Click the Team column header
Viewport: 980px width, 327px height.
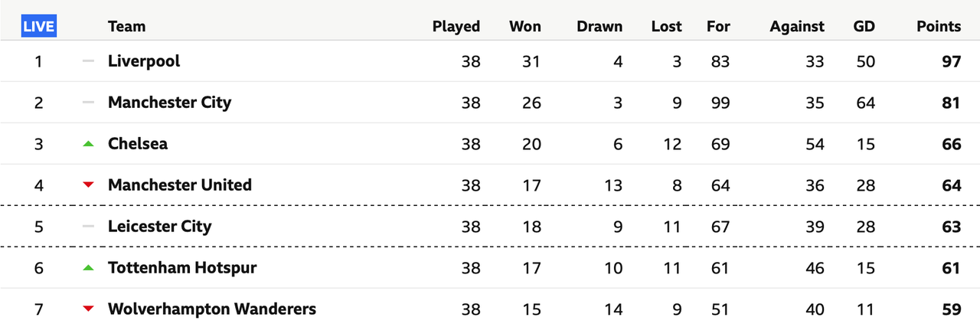[x=126, y=26]
